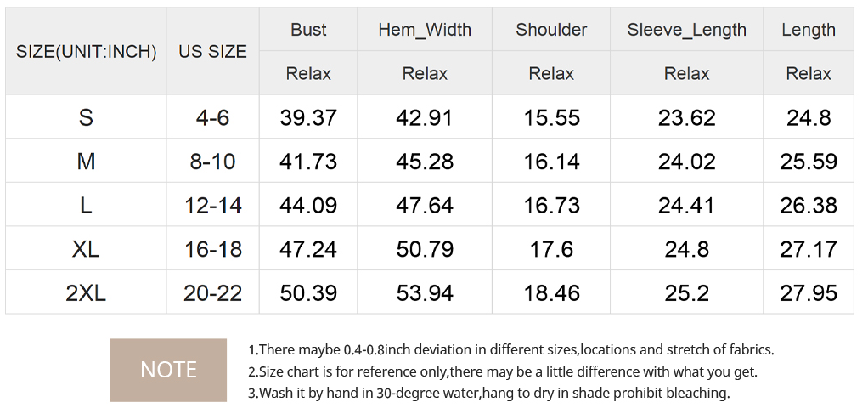The width and height of the screenshot is (868, 414).
Task: Select the S size row label
Action: 86,117
